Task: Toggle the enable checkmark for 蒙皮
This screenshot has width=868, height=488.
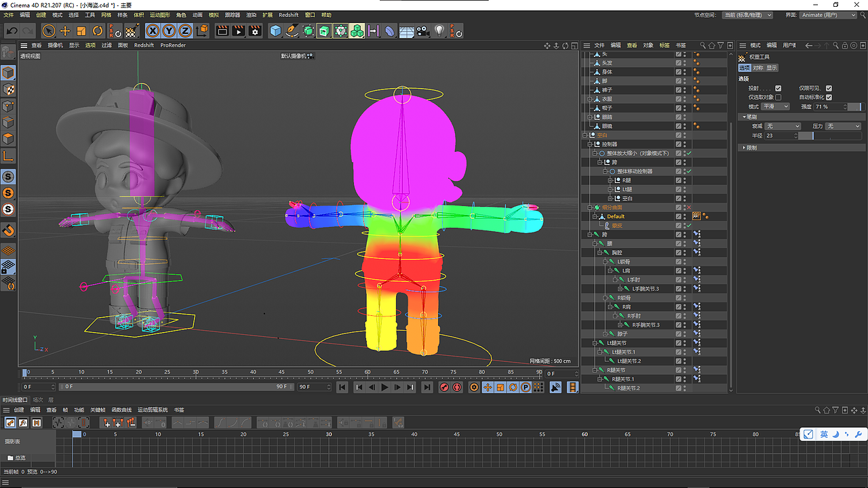Action: pos(688,225)
